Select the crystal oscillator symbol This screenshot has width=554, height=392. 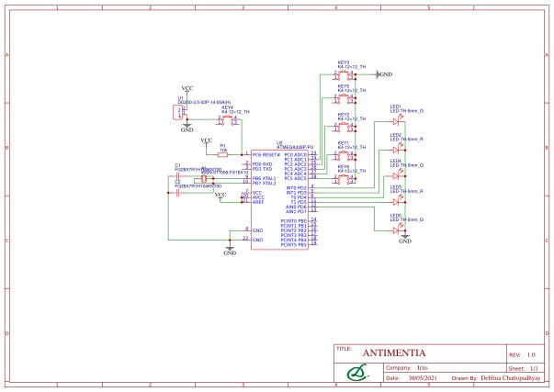(x=204, y=179)
